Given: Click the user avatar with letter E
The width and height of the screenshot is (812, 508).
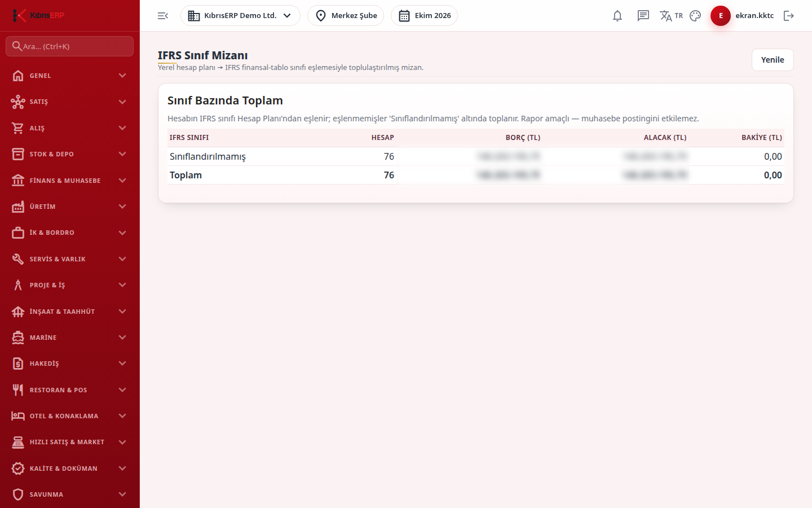Looking at the screenshot, I should click(x=721, y=16).
